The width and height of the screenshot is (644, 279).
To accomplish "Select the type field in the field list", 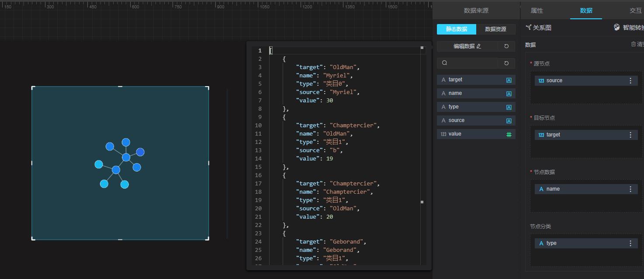I will pyautogui.click(x=476, y=107).
